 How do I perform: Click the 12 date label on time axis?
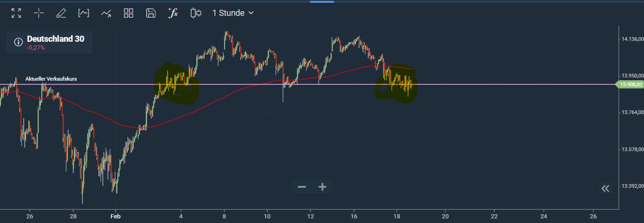pyautogui.click(x=310, y=216)
